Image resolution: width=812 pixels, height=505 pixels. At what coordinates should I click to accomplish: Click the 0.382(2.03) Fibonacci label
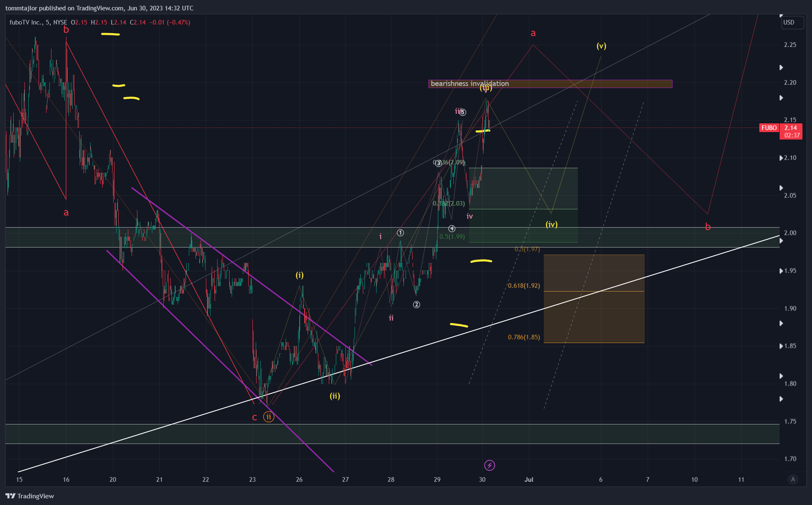coord(449,203)
